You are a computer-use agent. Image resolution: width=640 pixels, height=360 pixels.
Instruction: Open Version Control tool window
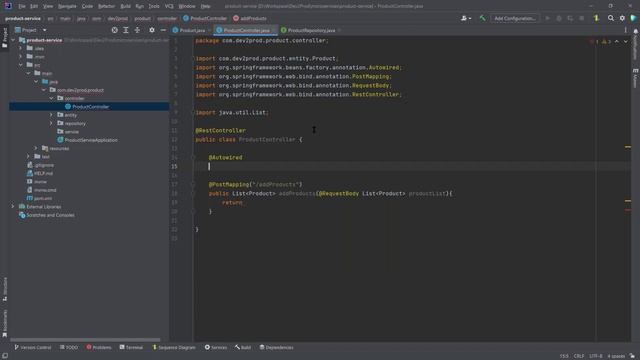click(33, 347)
